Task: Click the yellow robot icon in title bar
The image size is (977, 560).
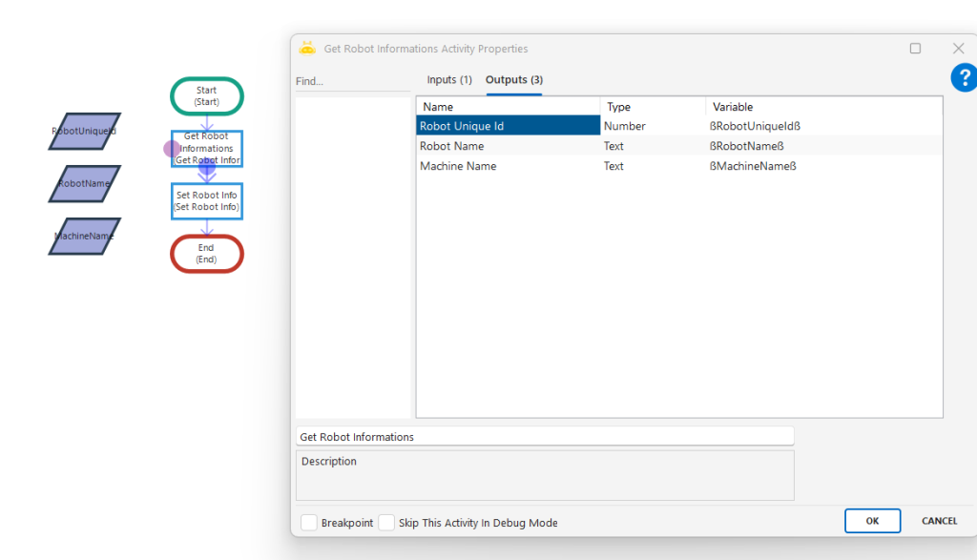Action: pos(307,49)
